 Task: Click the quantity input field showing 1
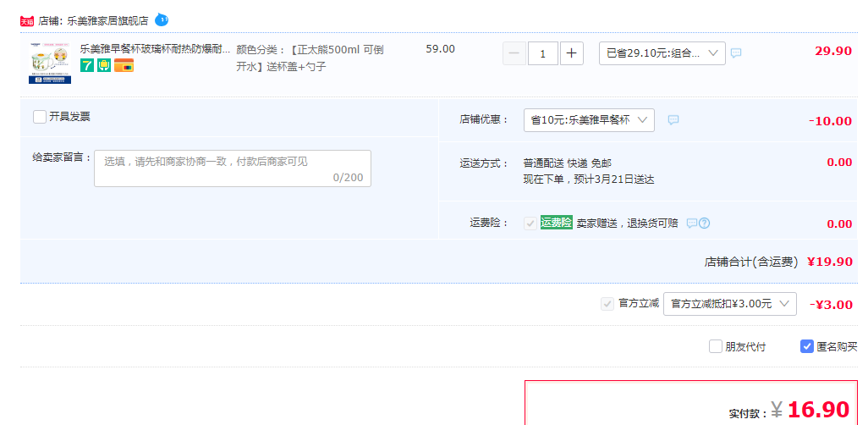coord(542,53)
